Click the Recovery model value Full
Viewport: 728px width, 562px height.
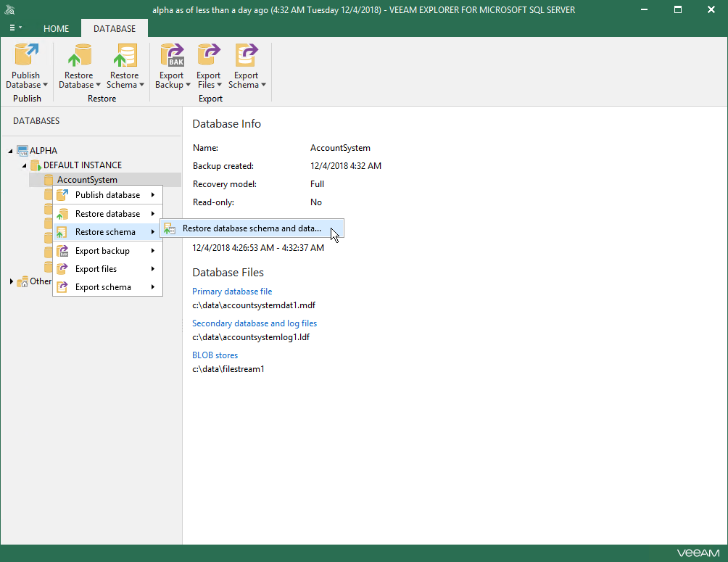(317, 184)
